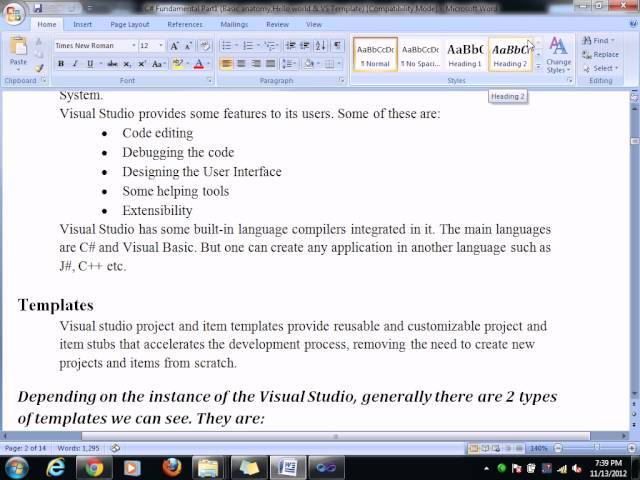Switch to the Insert tab

point(82,24)
